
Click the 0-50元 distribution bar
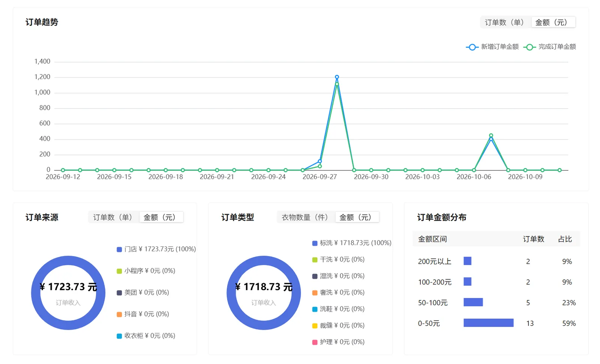(488, 323)
